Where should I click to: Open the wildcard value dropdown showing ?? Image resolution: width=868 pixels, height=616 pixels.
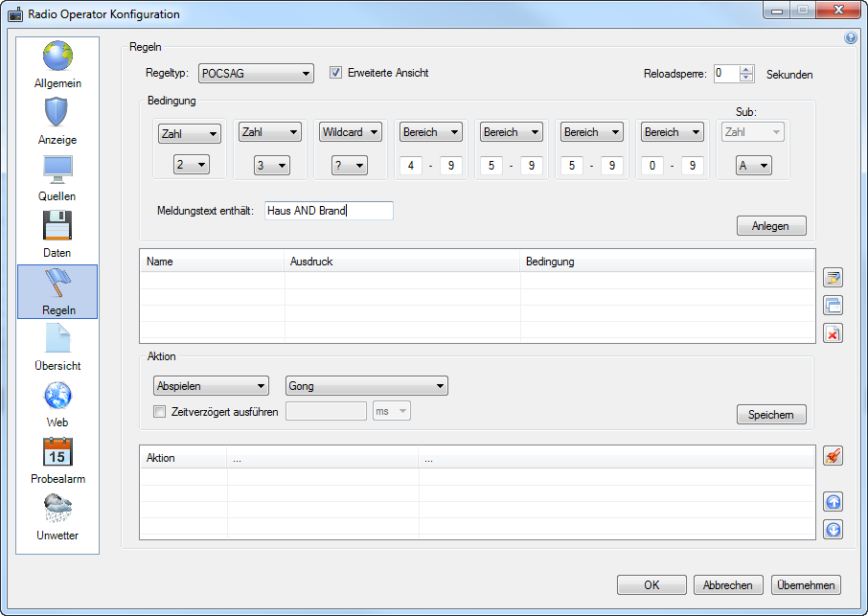coord(350,165)
